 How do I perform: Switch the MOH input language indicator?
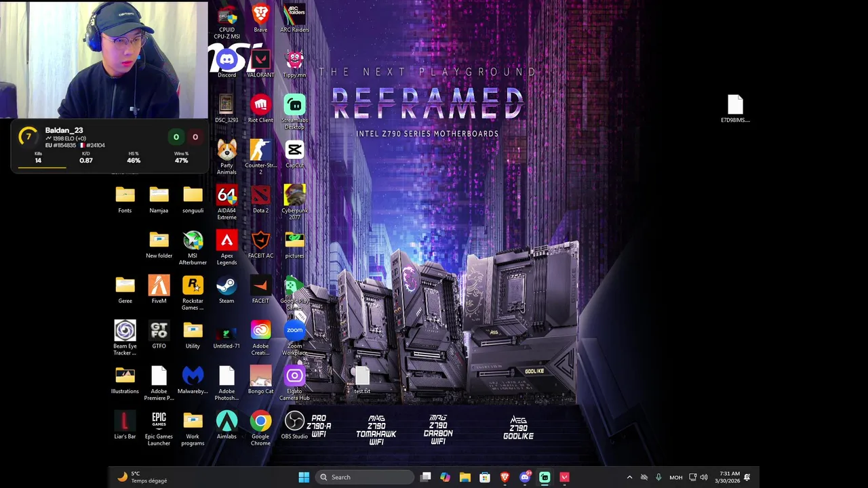click(x=676, y=477)
